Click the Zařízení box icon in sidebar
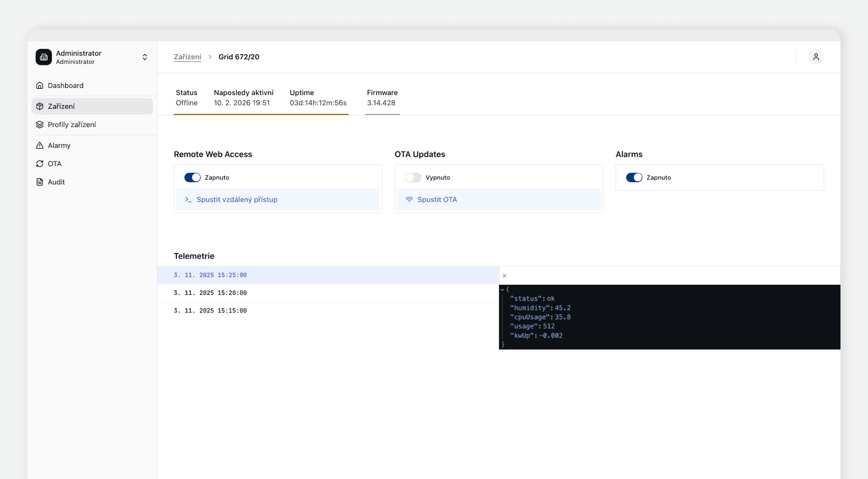The height and width of the screenshot is (479, 868). 40,106
